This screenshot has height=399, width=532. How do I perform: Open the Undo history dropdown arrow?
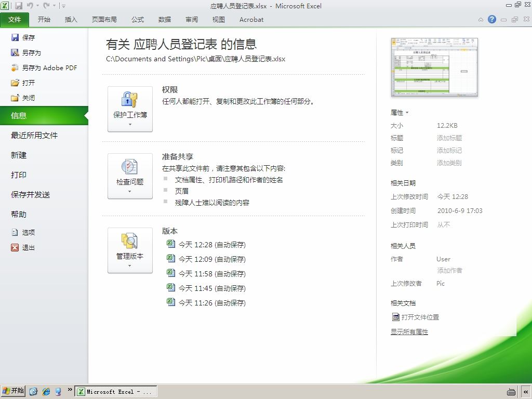click(37, 6)
